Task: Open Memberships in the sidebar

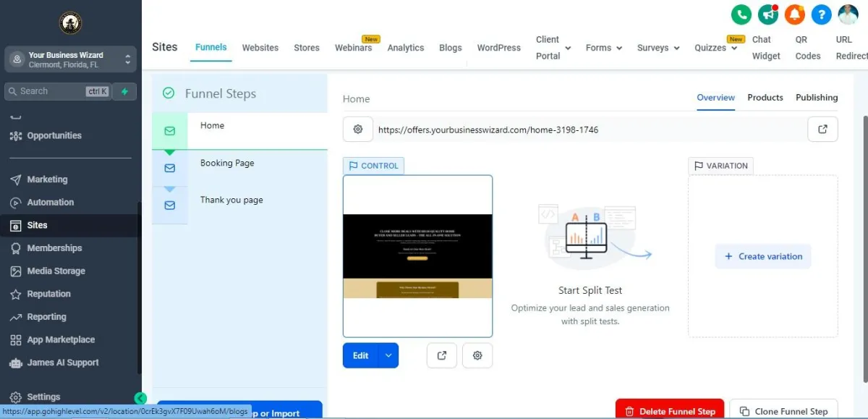Action: point(54,248)
